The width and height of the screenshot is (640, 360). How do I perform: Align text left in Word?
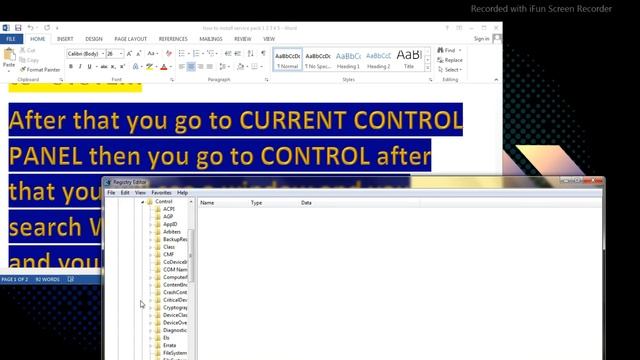(x=182, y=67)
